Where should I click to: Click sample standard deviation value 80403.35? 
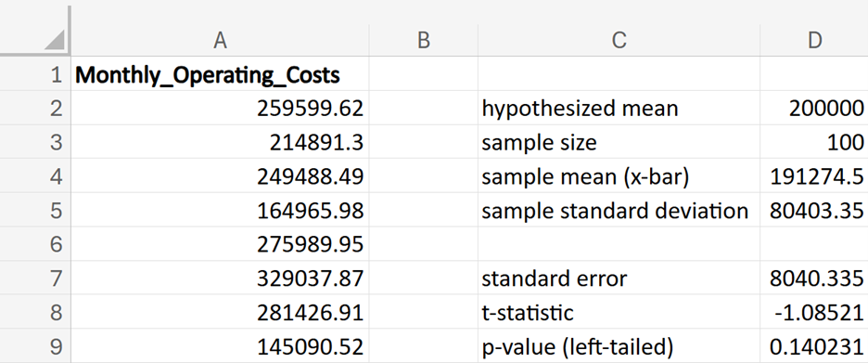[x=814, y=210]
